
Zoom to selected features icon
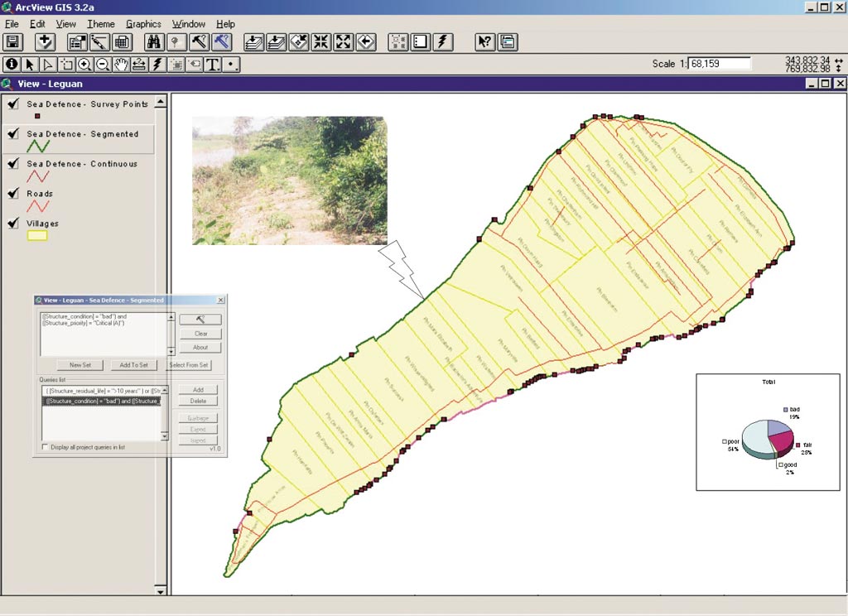298,41
